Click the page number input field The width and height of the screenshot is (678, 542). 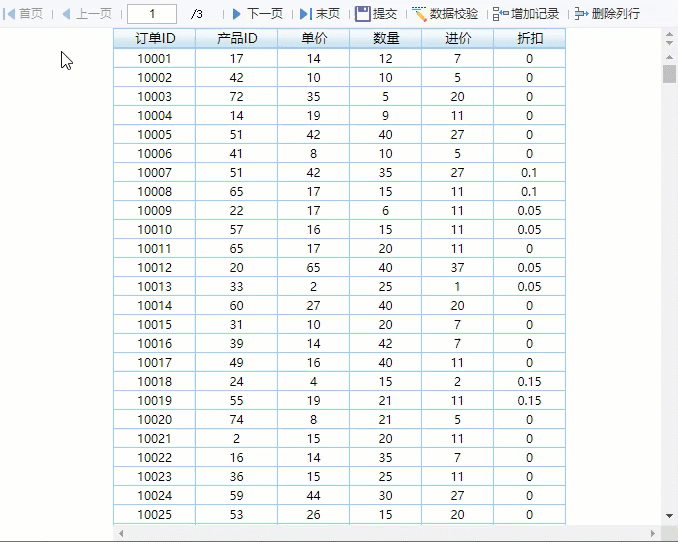(152, 14)
